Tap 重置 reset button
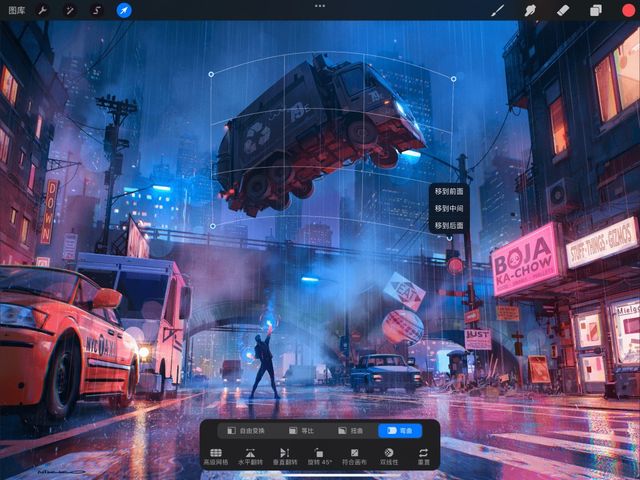The width and height of the screenshot is (640, 480). pos(424,457)
